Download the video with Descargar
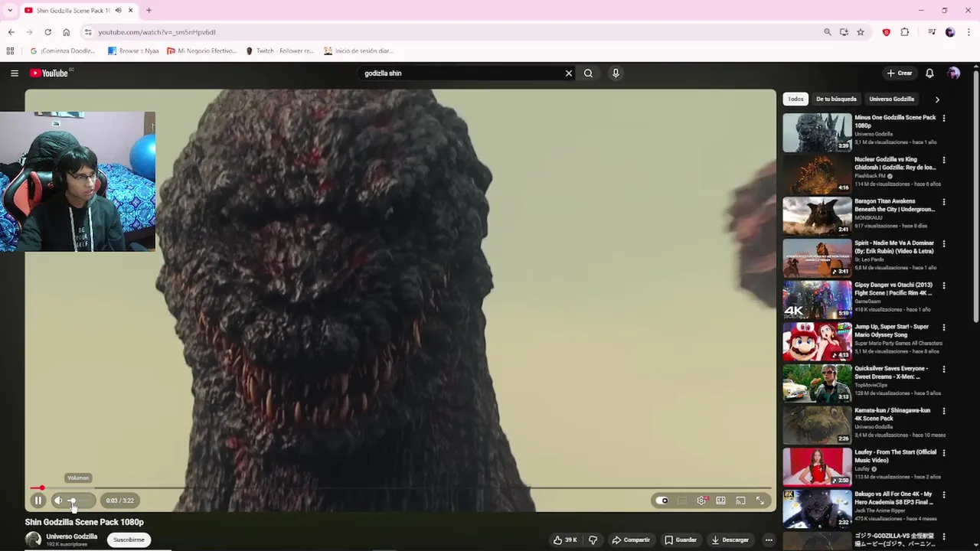The image size is (980, 551). coord(730,540)
